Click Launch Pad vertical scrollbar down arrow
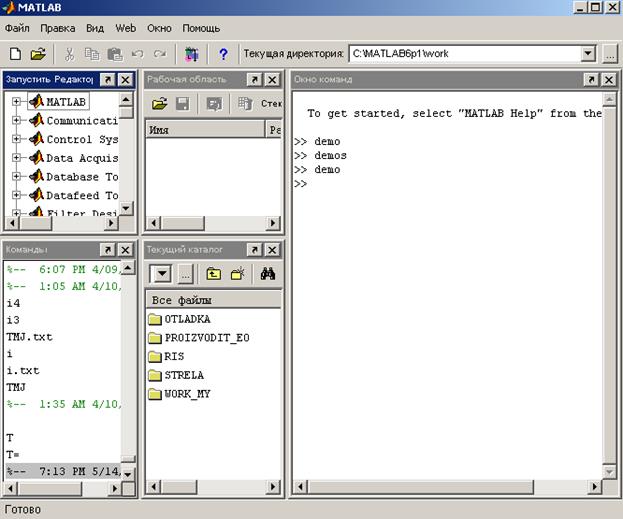The image size is (623, 519). (126, 208)
